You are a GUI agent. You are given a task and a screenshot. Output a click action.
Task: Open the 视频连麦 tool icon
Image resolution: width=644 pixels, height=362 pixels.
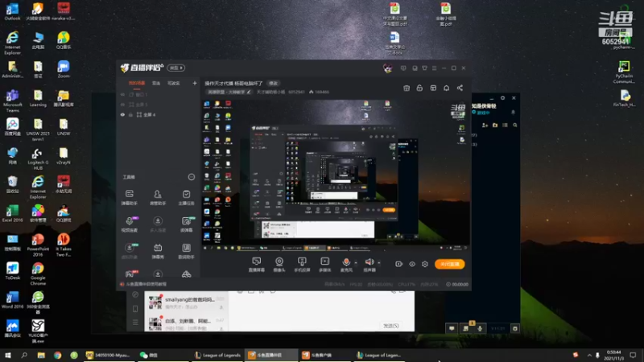(x=130, y=224)
